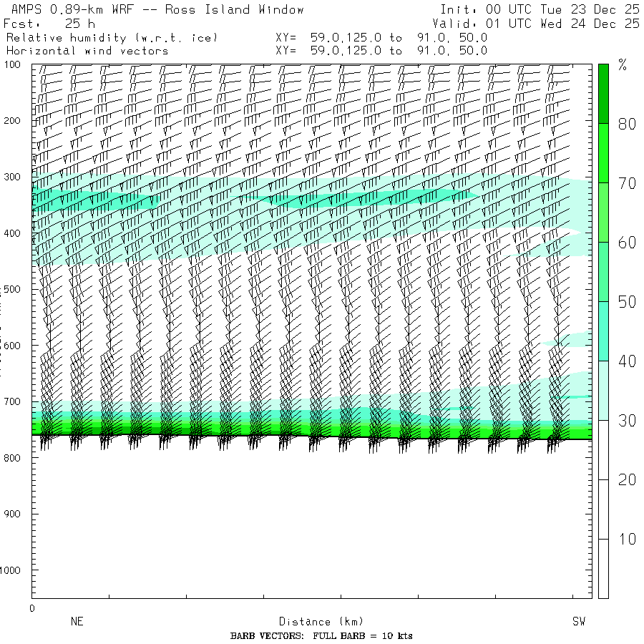Select the Horizontal wind vectors label
644x644 pixels.
click(x=87, y=51)
